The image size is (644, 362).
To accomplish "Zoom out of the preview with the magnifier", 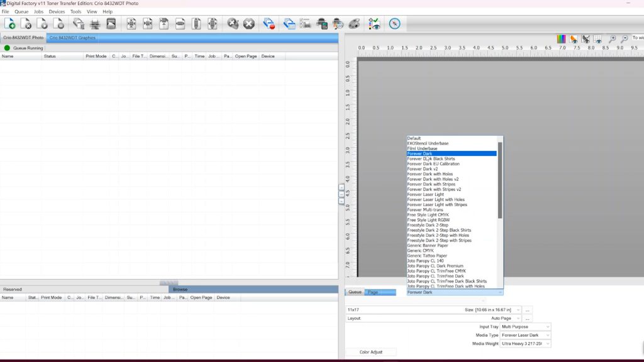I will pos(624,39).
